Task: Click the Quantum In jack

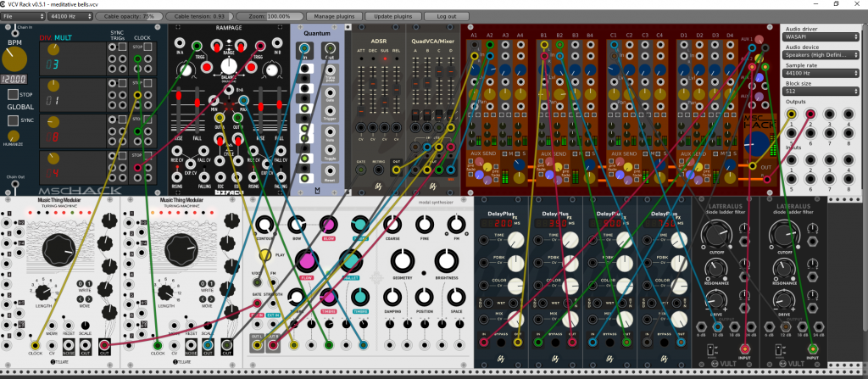Action: (304, 49)
